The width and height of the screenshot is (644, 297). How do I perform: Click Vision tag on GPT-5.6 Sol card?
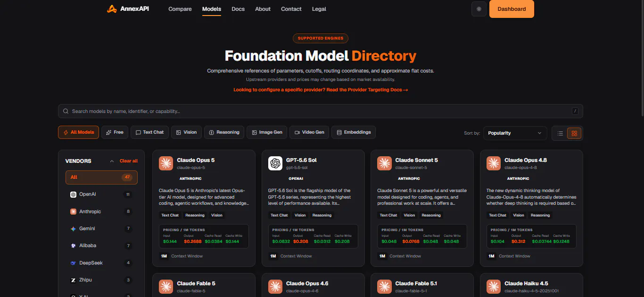pos(300,215)
